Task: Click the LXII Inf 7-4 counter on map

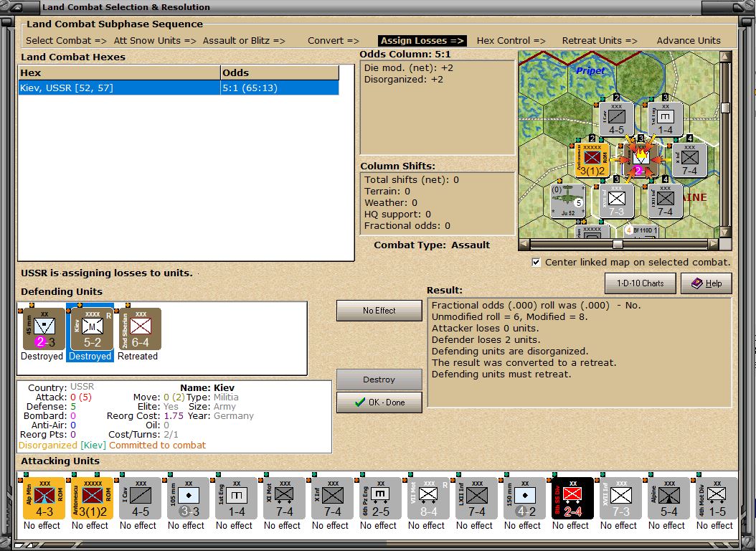Action: pyautogui.click(x=665, y=200)
